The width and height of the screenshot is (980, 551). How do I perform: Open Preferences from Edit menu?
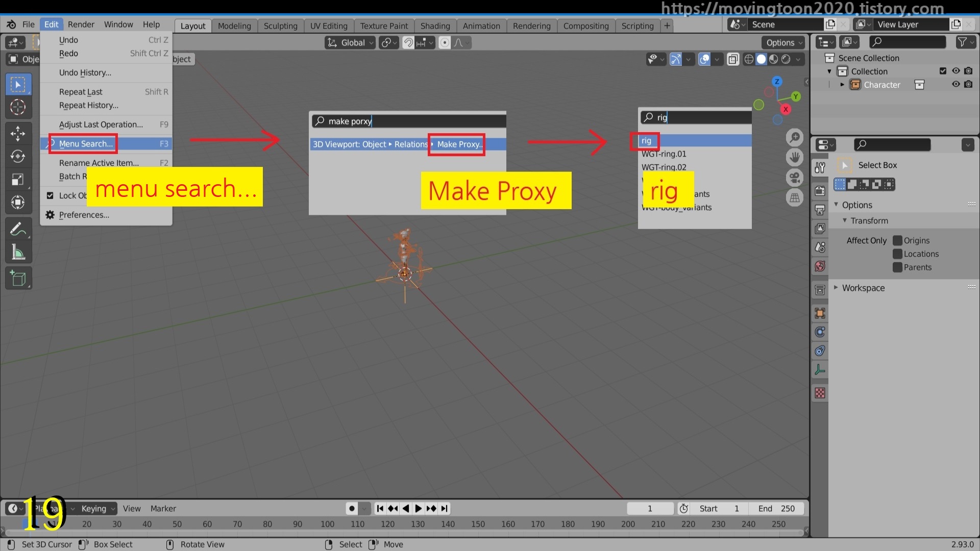point(106,215)
